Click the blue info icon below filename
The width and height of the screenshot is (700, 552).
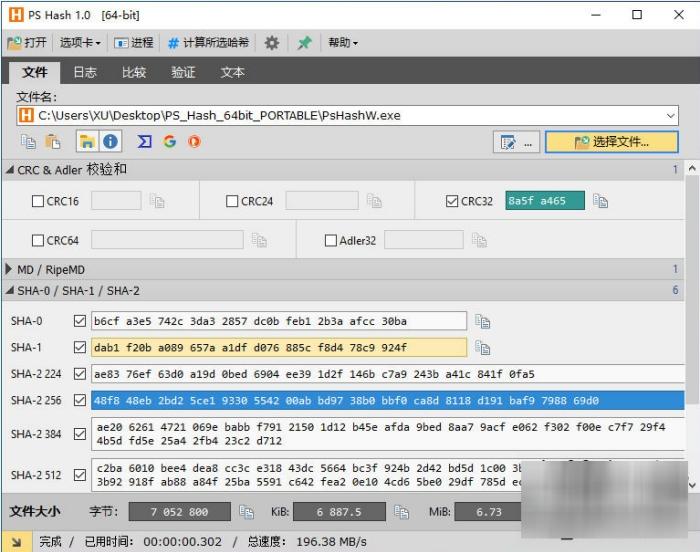[x=110, y=141]
